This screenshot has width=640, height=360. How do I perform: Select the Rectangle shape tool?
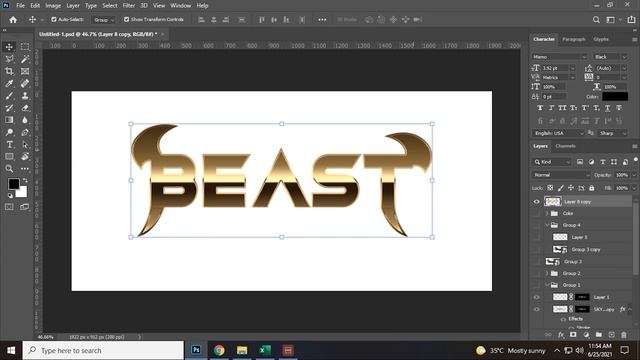point(9,157)
